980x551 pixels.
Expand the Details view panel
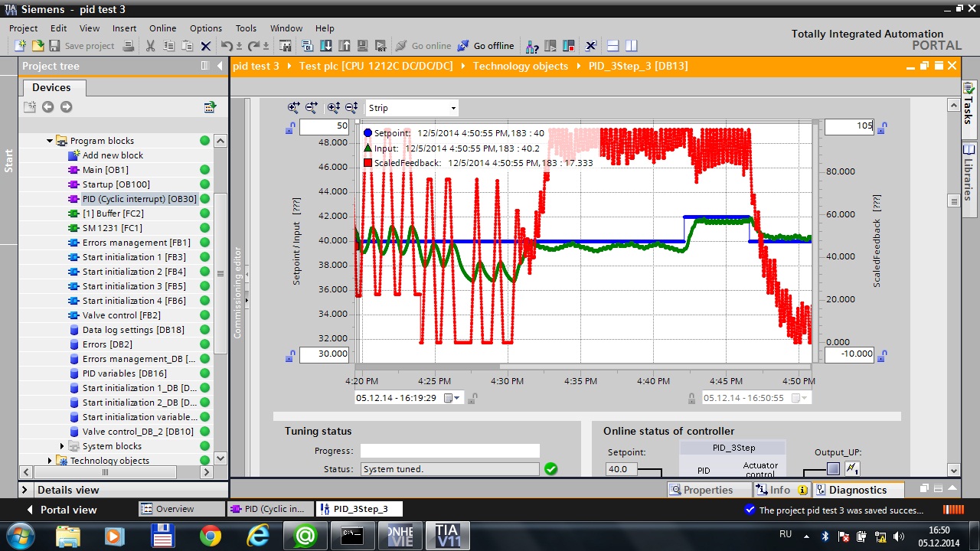(x=24, y=490)
